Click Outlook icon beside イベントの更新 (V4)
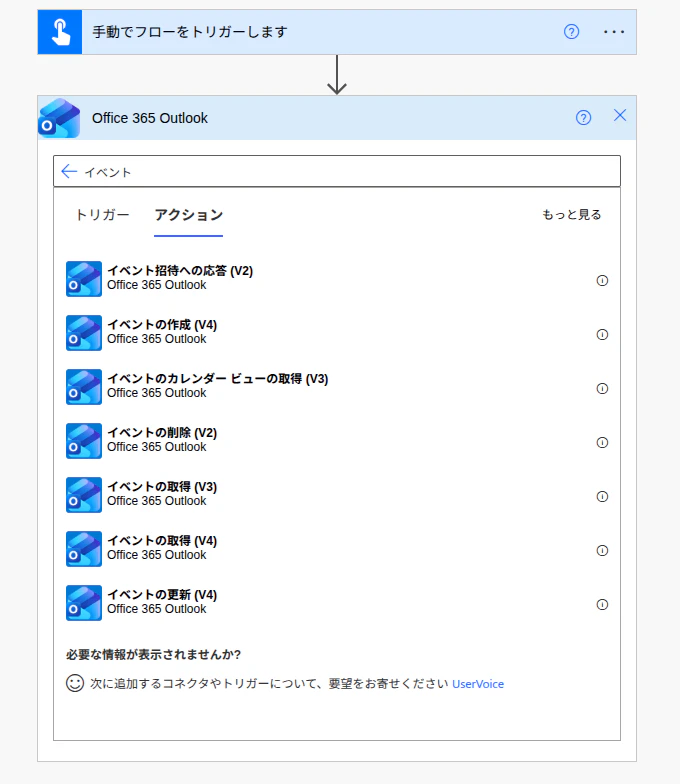Image resolution: width=680 pixels, height=784 pixels. click(x=84, y=602)
